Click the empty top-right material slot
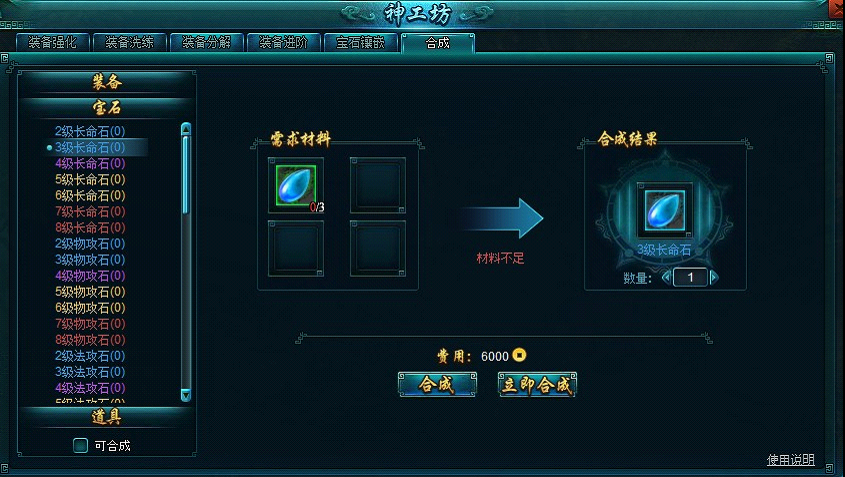Viewport: 845px width, 477px height. [378, 185]
